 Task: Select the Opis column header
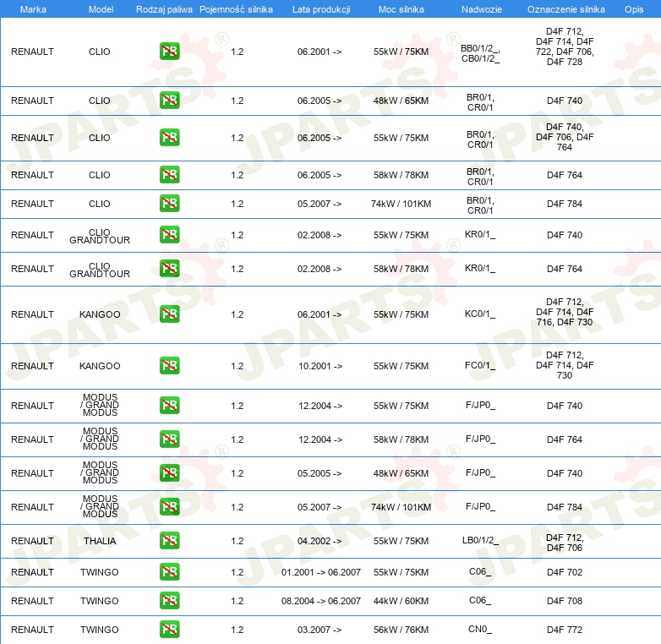coord(634,9)
